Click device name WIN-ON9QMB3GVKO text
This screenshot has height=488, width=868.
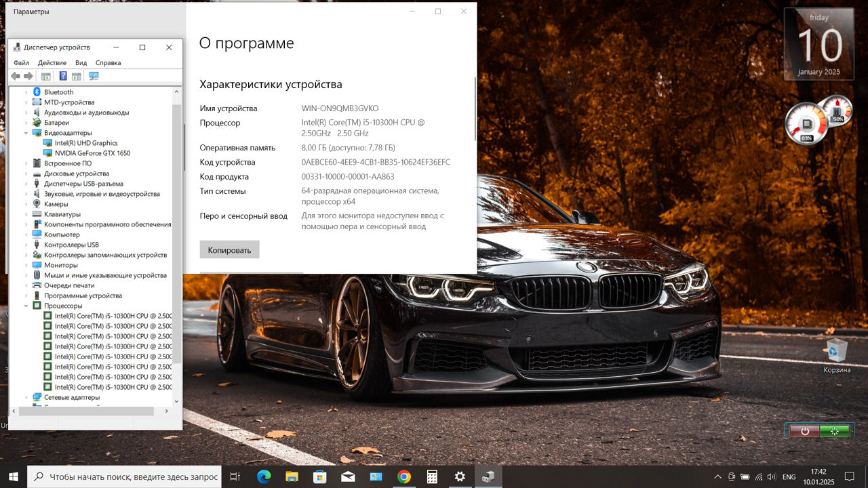point(340,108)
